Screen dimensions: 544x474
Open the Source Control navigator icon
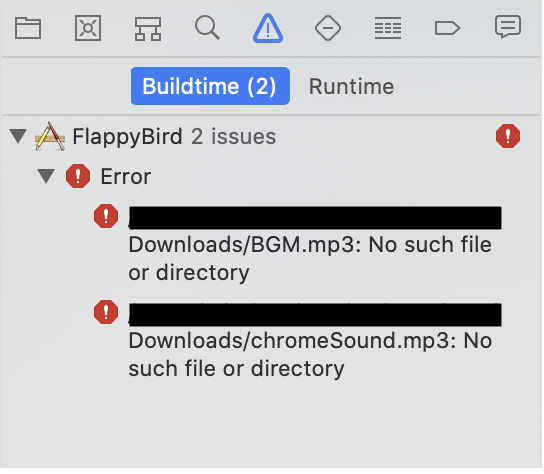(88, 28)
